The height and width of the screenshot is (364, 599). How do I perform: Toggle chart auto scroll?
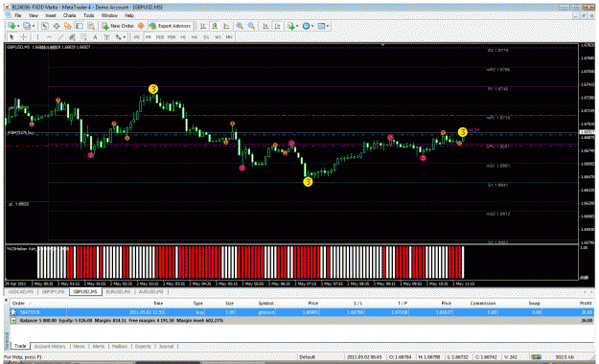[265, 26]
